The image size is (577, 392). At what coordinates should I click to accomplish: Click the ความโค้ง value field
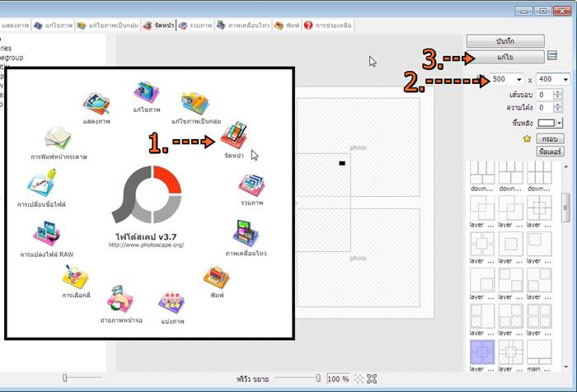545,107
